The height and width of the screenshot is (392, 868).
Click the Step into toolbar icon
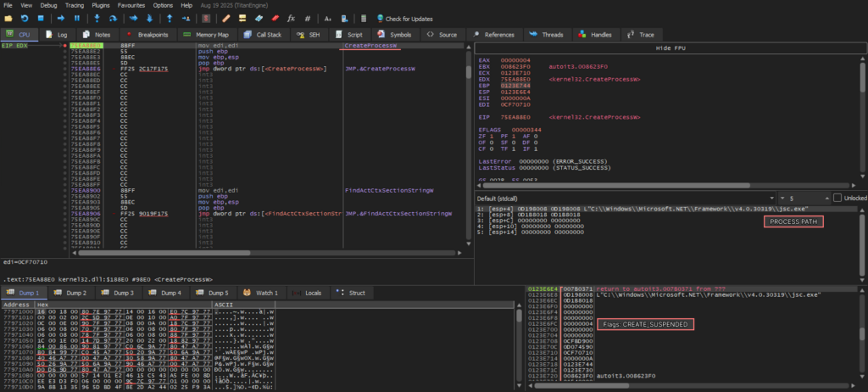point(97,18)
